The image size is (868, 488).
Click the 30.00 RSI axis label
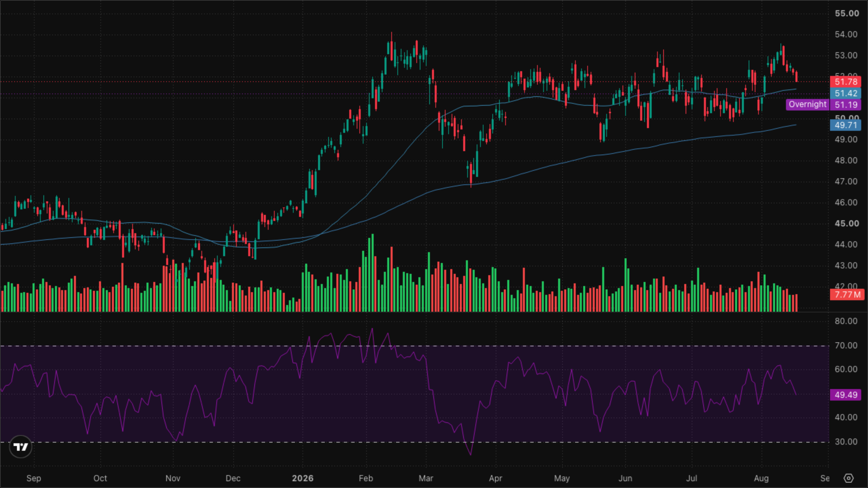pos(846,442)
